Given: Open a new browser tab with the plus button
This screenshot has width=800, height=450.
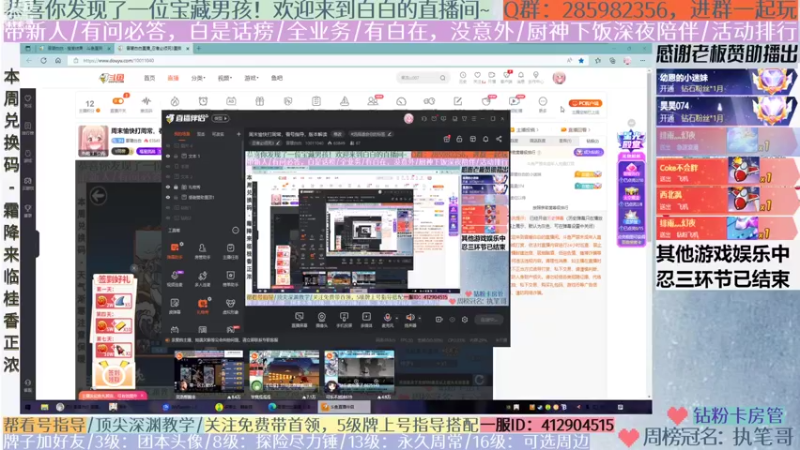Looking at the screenshot, I should point(198,48).
